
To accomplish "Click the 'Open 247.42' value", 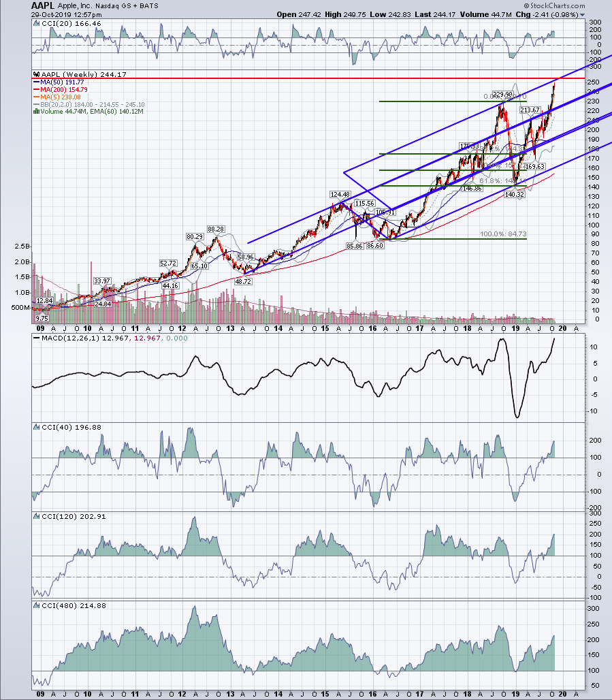I will pos(299,14).
